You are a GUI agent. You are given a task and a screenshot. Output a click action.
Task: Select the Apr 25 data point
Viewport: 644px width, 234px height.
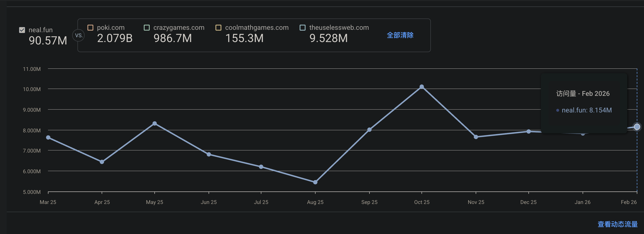102,162
